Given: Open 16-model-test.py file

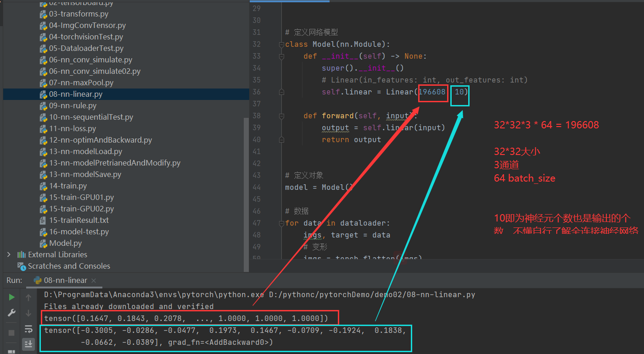Looking at the screenshot, I should coord(78,232).
